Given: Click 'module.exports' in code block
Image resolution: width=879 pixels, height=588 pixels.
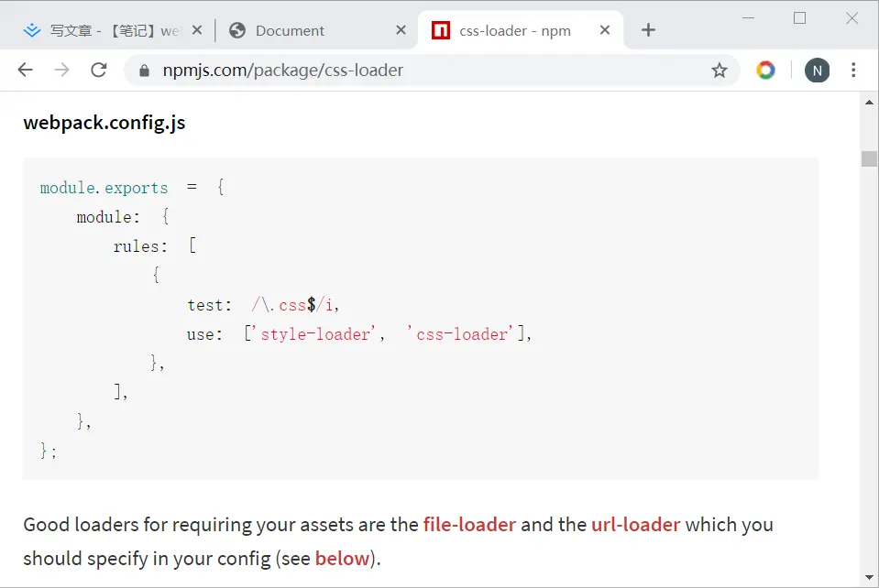Looking at the screenshot, I should pyautogui.click(x=104, y=188).
